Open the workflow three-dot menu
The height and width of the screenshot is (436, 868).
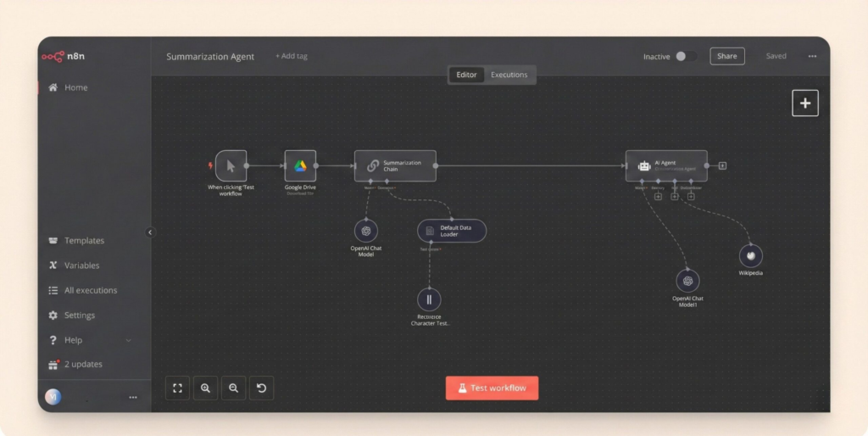click(812, 56)
